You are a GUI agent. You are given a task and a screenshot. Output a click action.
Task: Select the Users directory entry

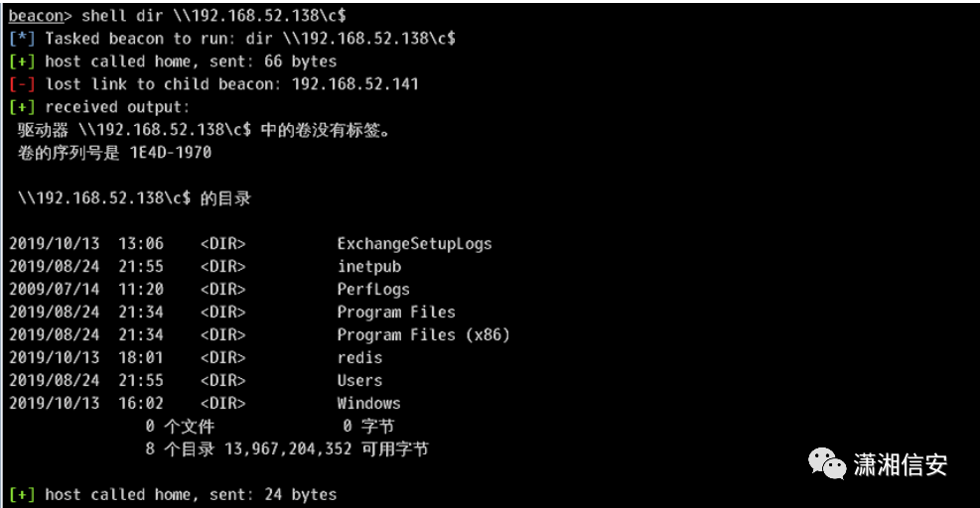(x=359, y=381)
